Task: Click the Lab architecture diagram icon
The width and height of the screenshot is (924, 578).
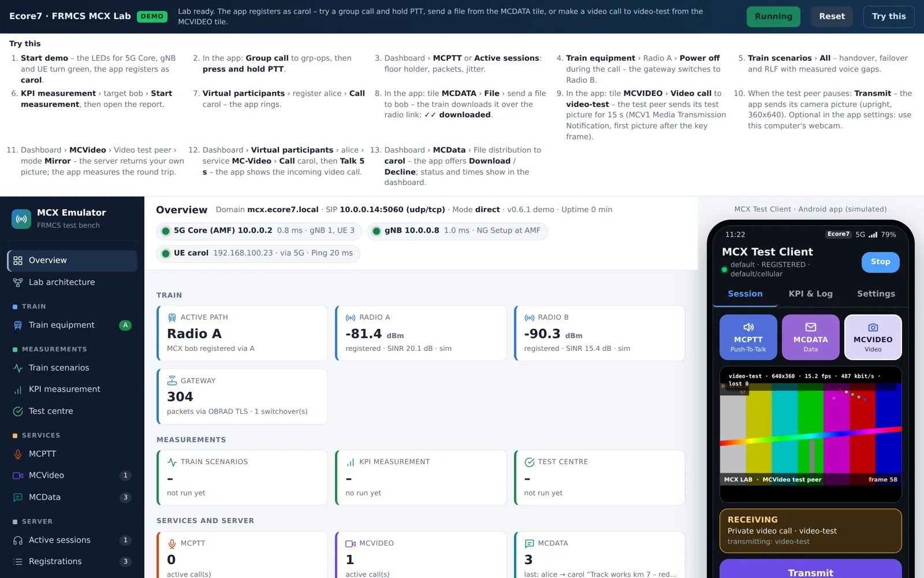Action: coord(18,282)
